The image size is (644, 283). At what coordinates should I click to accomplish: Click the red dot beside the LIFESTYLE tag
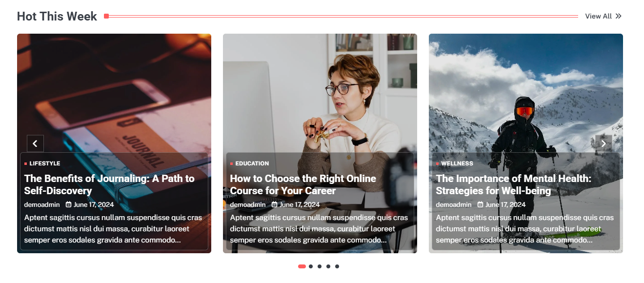(x=26, y=164)
